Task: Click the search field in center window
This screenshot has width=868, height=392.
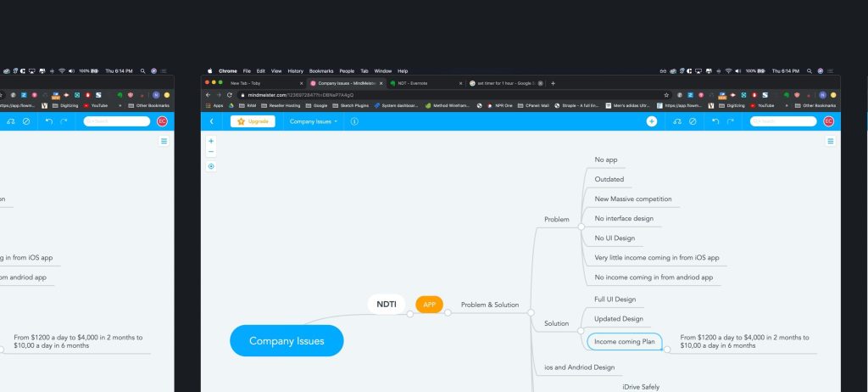Action: [x=782, y=121]
